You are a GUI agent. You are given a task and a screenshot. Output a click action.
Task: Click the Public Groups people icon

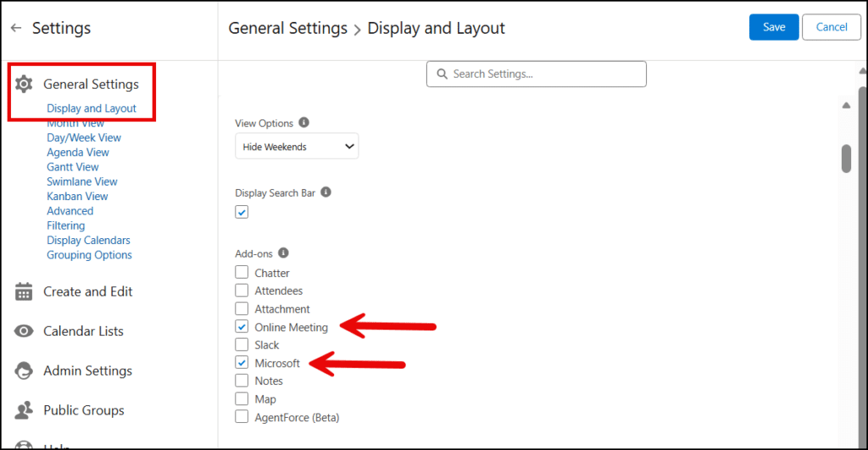(25, 411)
